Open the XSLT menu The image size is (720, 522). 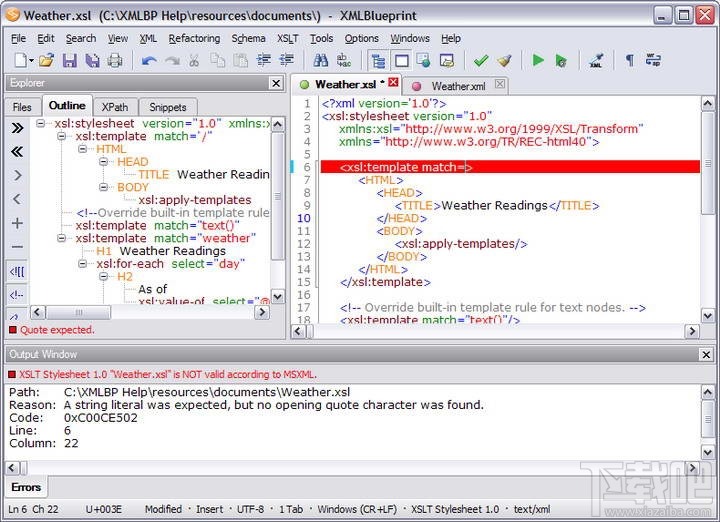tap(288, 39)
